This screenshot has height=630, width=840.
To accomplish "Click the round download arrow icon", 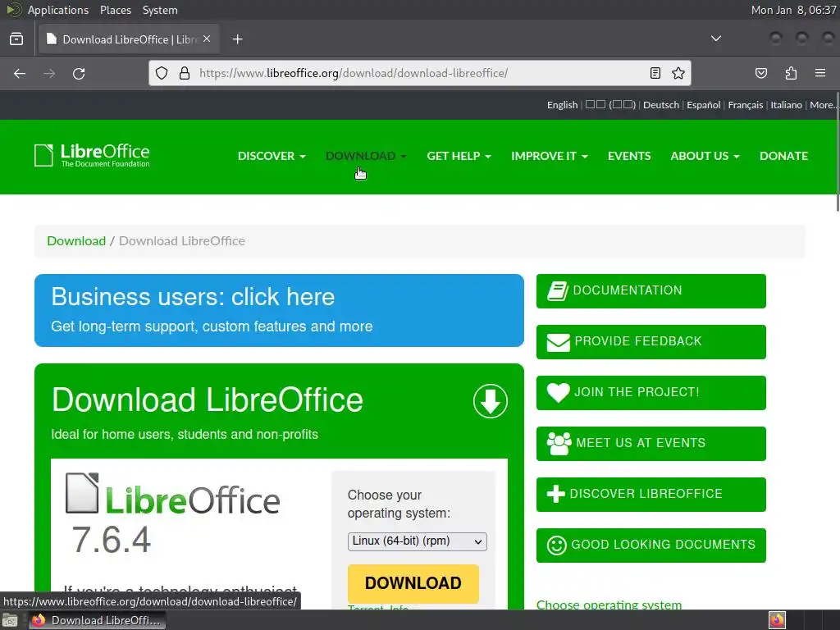I will (491, 400).
